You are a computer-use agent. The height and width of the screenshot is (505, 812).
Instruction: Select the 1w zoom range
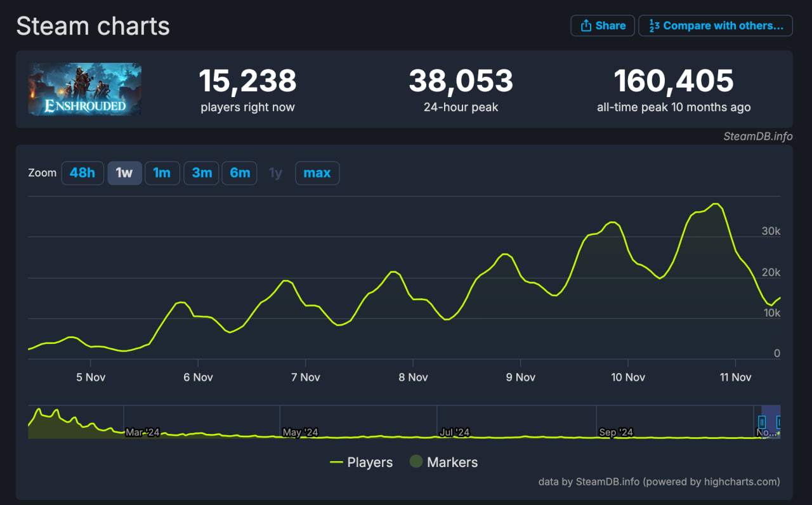(x=124, y=173)
